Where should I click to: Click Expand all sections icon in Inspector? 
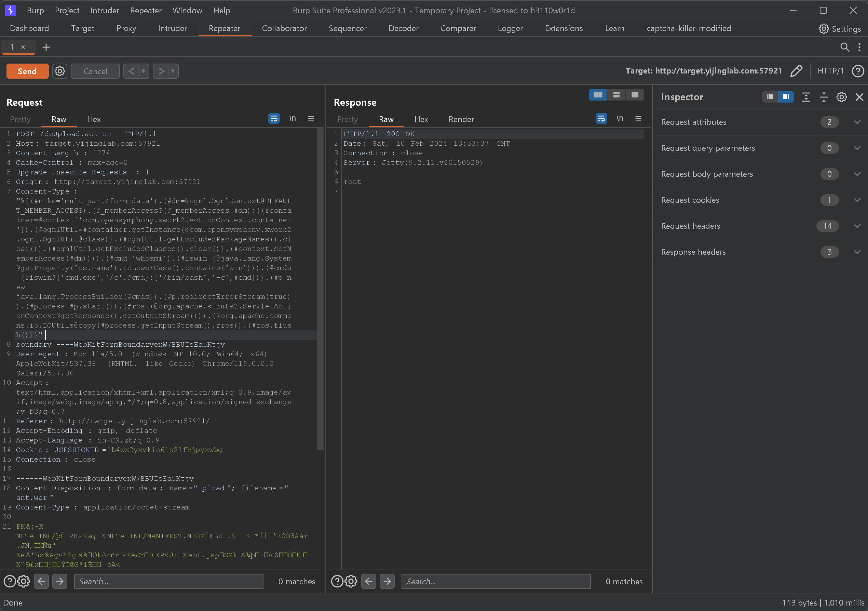pos(806,97)
